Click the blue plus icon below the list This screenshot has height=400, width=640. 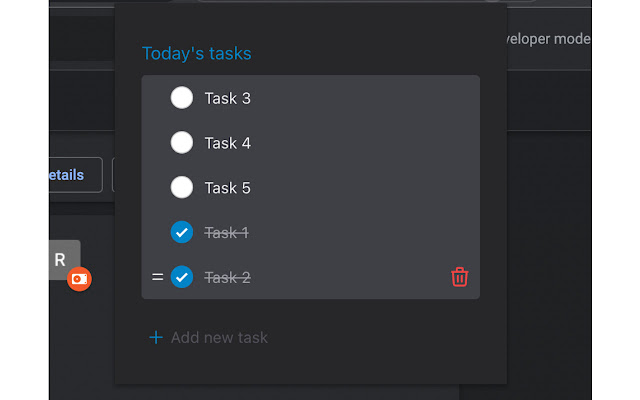point(156,338)
